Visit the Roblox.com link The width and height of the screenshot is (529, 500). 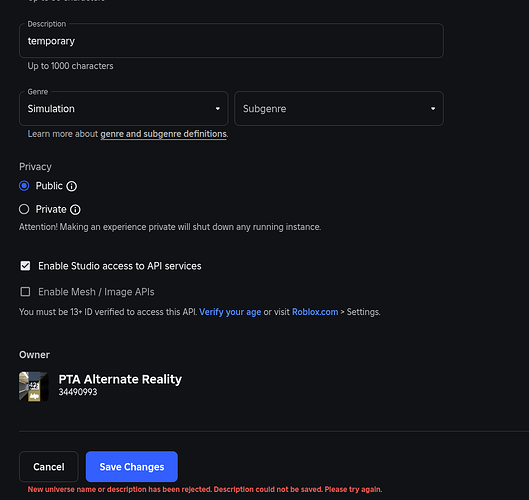pyautogui.click(x=315, y=312)
